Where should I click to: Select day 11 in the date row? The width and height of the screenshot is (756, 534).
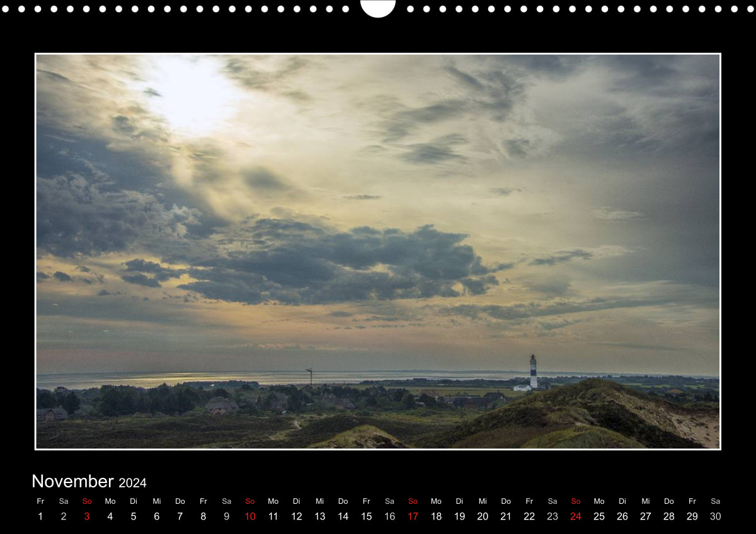pyautogui.click(x=273, y=516)
